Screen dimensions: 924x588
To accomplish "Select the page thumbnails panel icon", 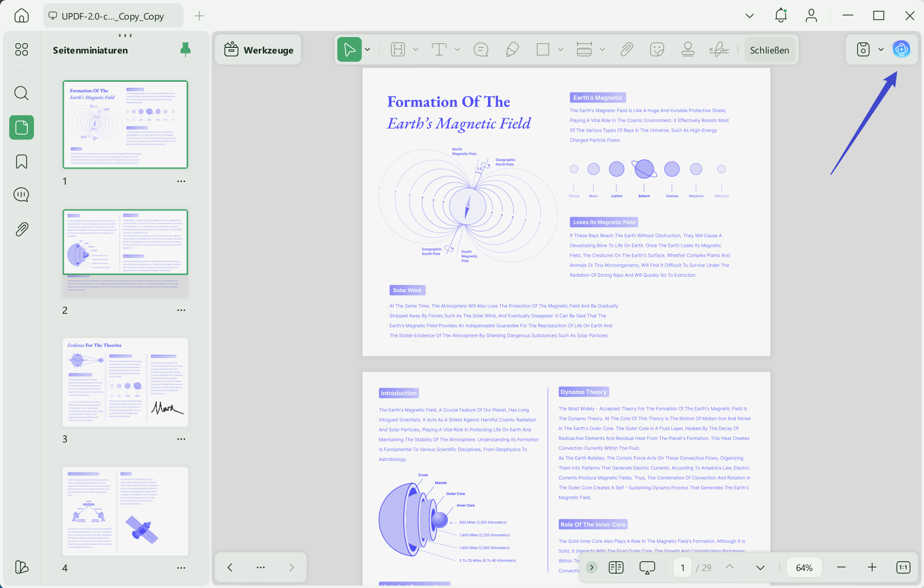I will pos(22,127).
